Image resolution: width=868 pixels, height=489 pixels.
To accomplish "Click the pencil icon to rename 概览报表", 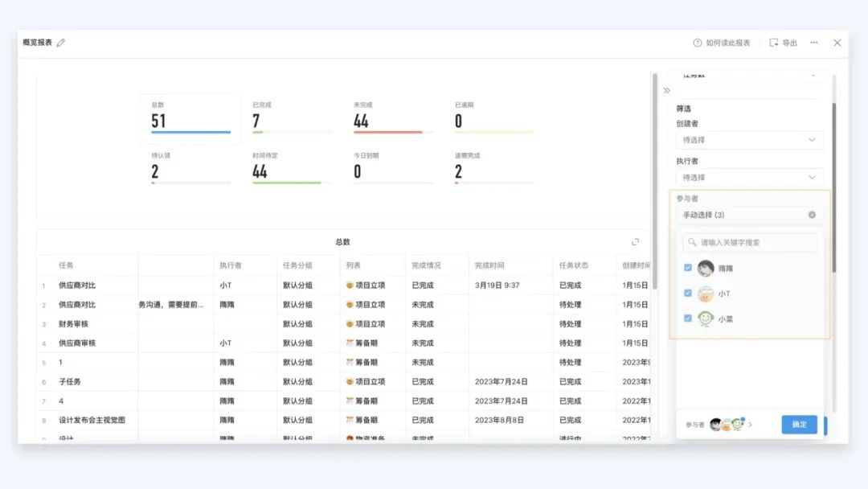I will coord(61,43).
